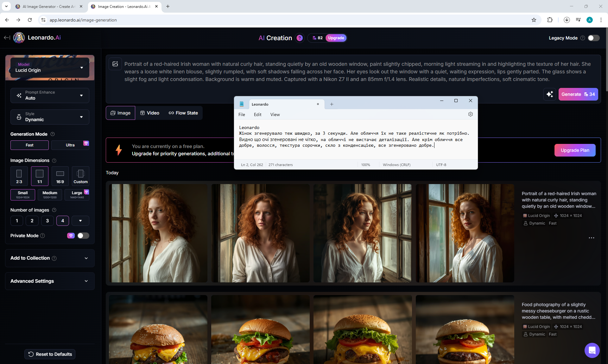The width and height of the screenshot is (608, 364).
Task: Open the Model Lucid Origin dropdown
Action: click(x=50, y=68)
